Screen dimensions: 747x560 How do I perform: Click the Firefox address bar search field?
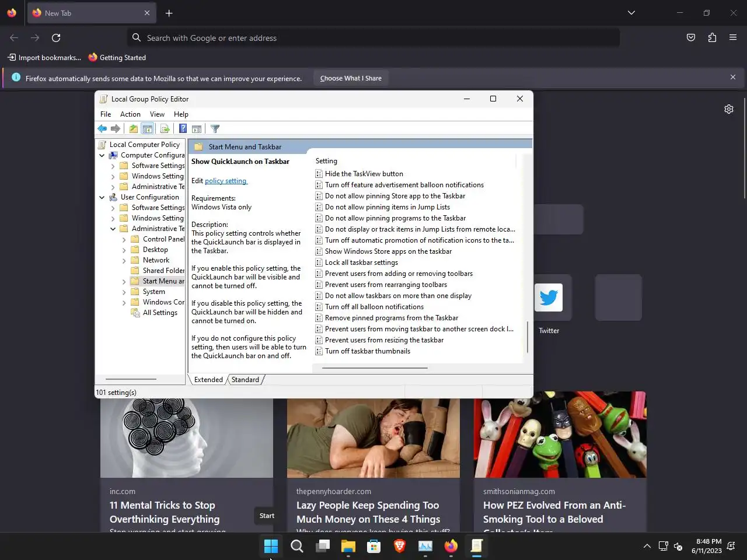point(373,38)
